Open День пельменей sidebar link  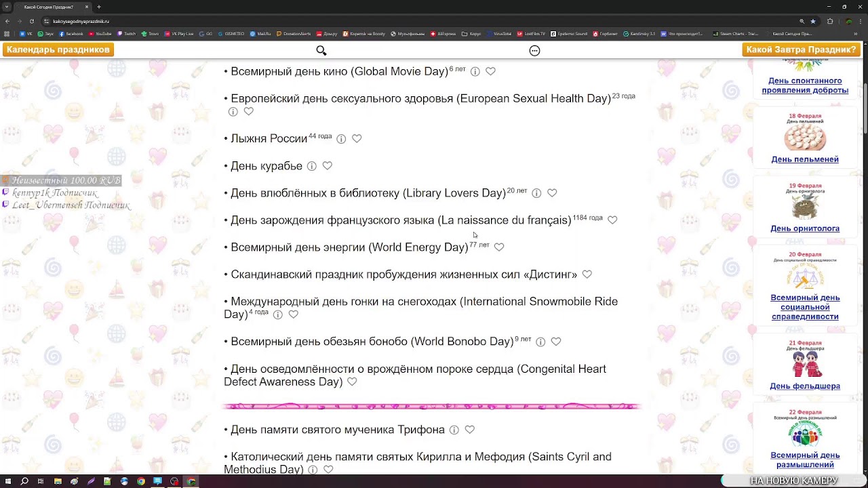805,159
